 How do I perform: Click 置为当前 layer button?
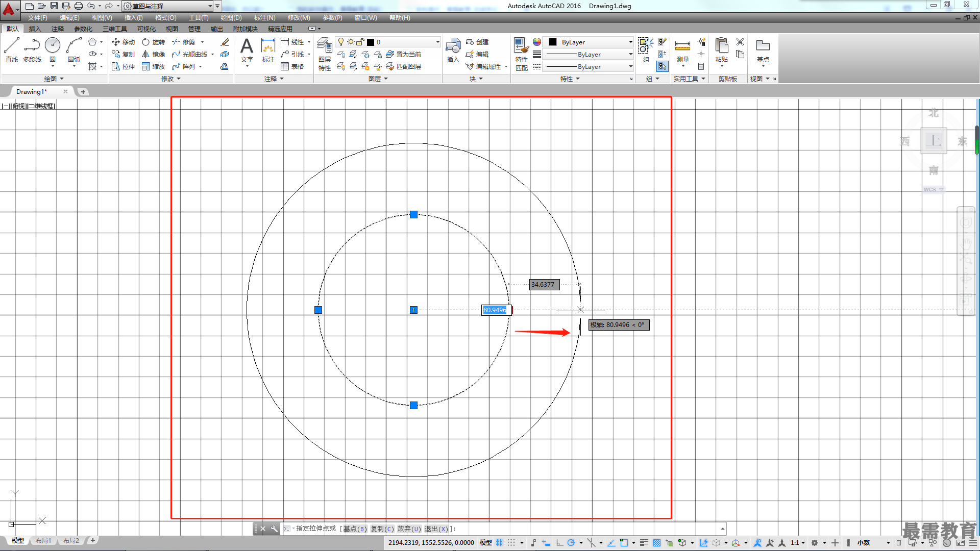(x=404, y=54)
